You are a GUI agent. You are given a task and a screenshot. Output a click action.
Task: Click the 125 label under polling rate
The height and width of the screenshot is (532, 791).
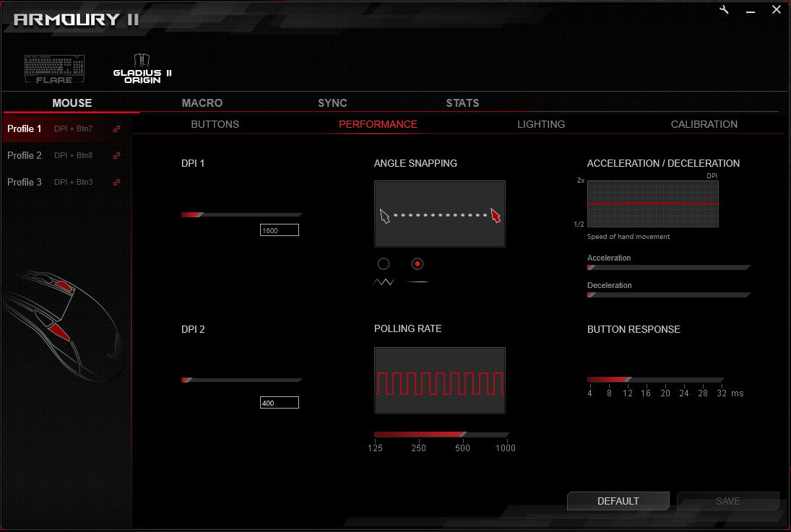coord(376,448)
